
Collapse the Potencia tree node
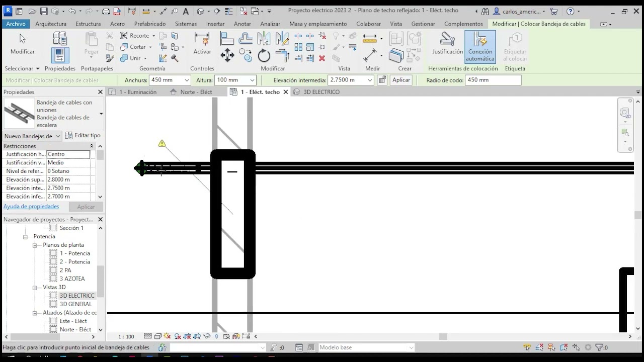coord(25,237)
